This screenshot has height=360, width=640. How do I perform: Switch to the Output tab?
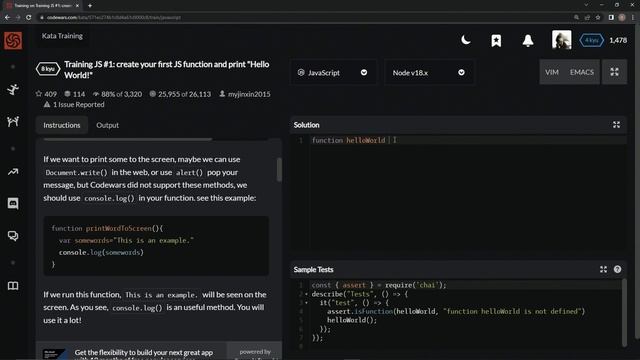tap(107, 125)
